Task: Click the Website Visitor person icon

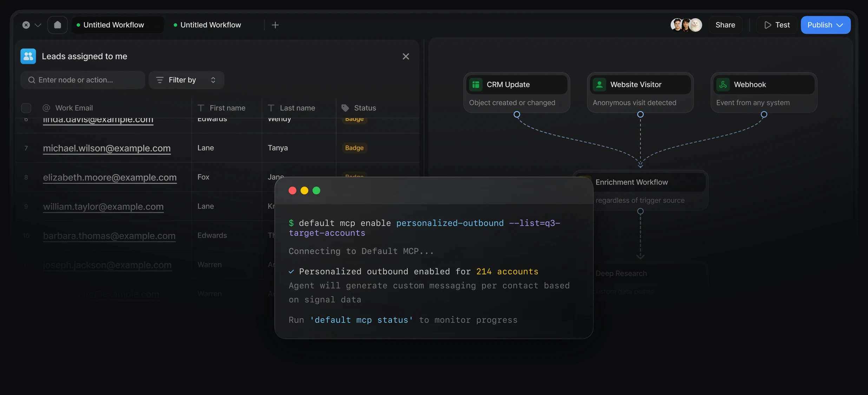Action: click(x=599, y=85)
